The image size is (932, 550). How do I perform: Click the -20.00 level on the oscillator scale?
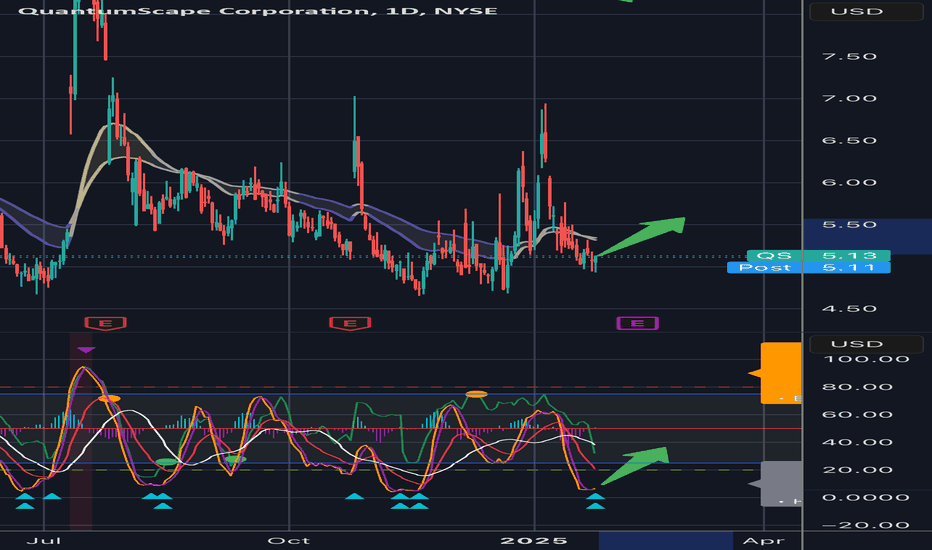coord(865,525)
